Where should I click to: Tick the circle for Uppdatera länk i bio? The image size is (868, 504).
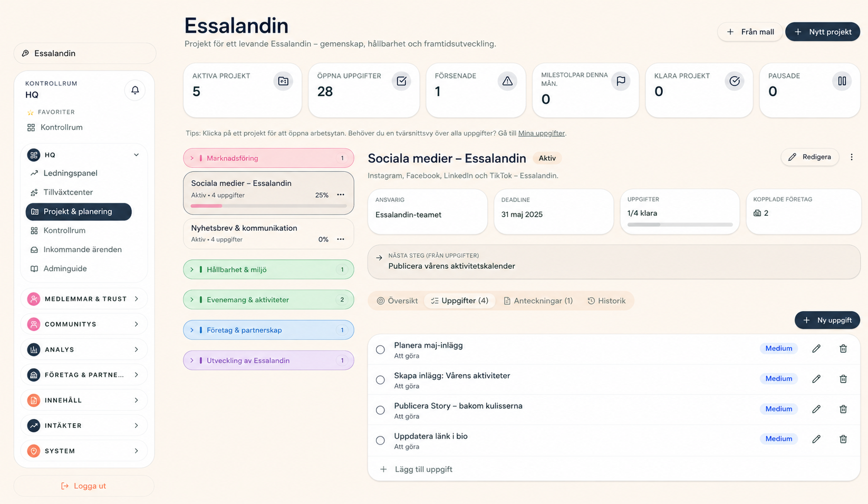pos(380,440)
